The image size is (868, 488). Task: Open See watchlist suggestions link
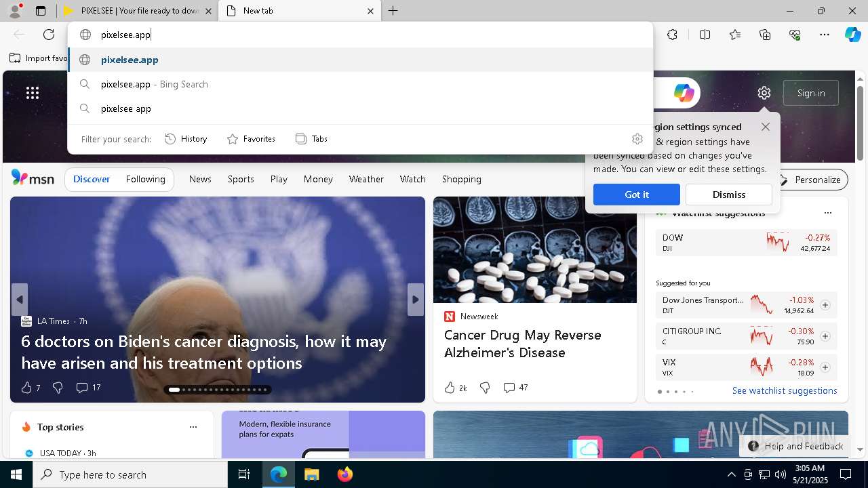pos(785,390)
